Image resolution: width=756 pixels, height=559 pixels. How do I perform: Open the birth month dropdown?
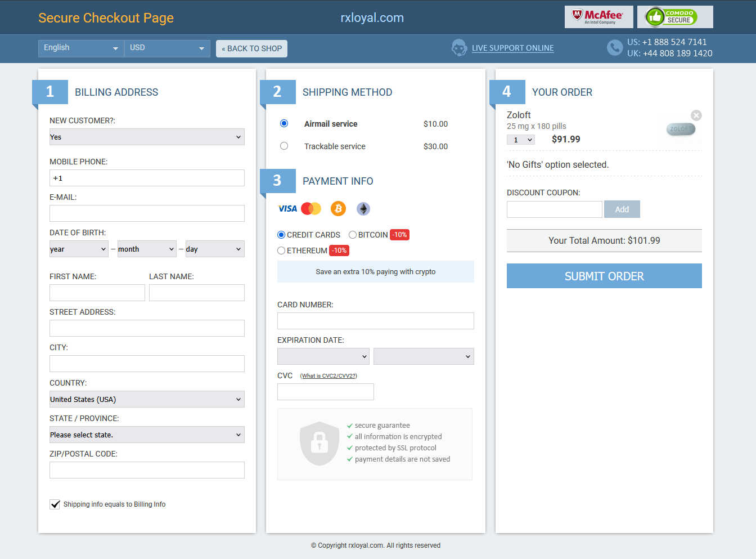147,249
